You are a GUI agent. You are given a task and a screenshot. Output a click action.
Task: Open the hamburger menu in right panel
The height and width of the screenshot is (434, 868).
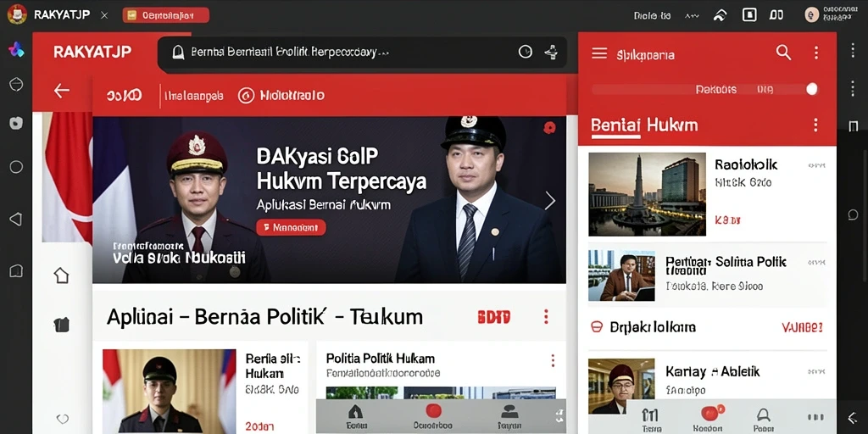tap(599, 53)
